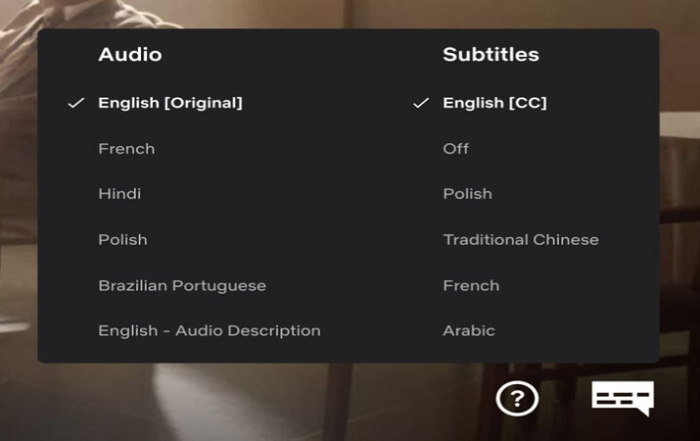Choose Brazilian Portuguese audio
Image resolution: width=700 pixels, height=441 pixels.
click(x=182, y=285)
